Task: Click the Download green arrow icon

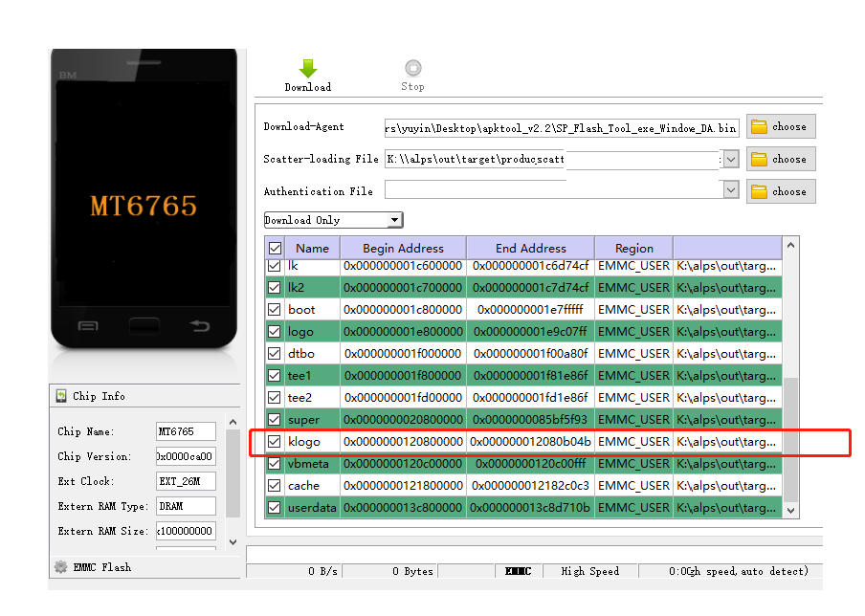Action: pos(307,68)
